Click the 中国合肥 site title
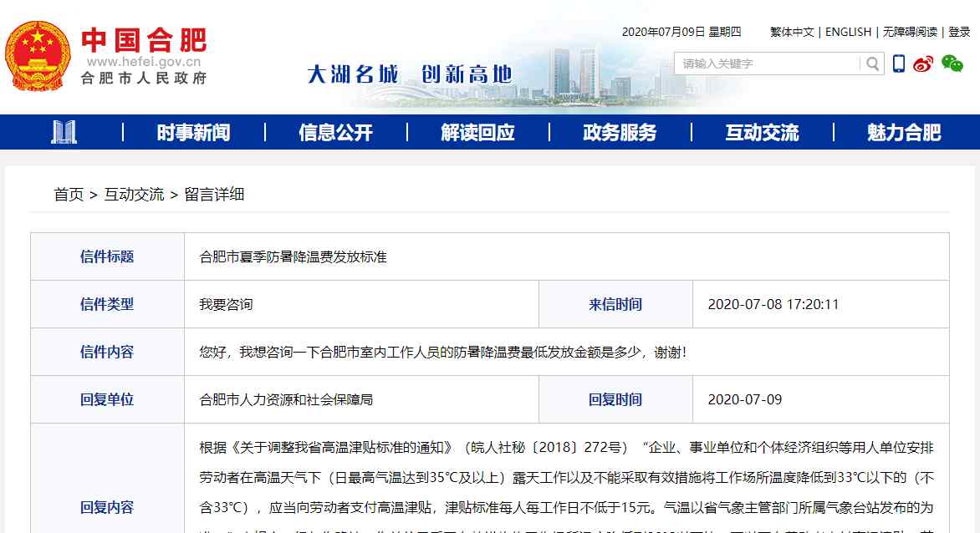 click(x=144, y=40)
